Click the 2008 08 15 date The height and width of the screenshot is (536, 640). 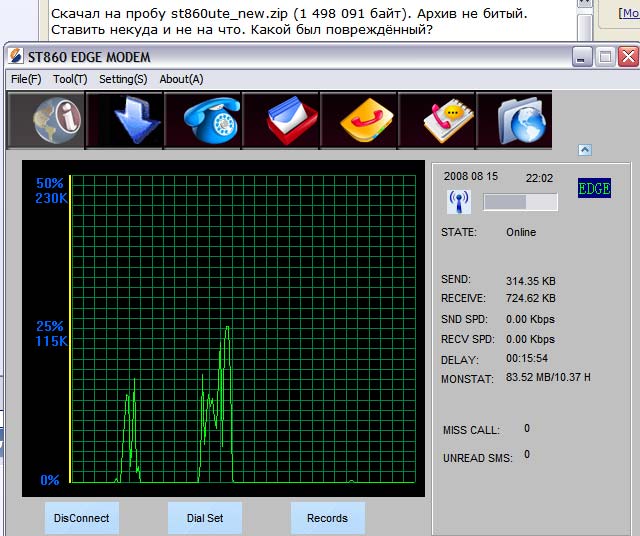pos(471,176)
